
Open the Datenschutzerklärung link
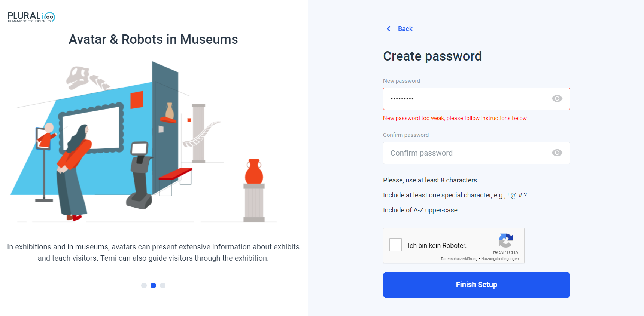click(x=459, y=259)
